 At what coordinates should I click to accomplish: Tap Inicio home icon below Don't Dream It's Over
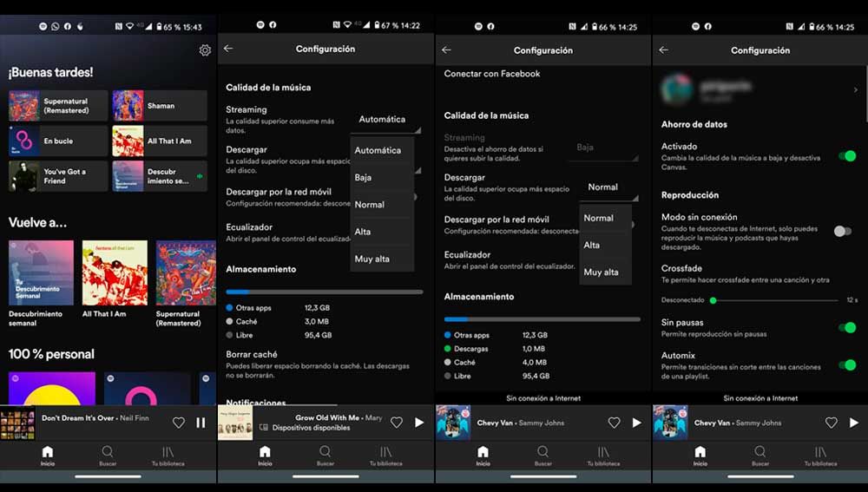[48, 456]
